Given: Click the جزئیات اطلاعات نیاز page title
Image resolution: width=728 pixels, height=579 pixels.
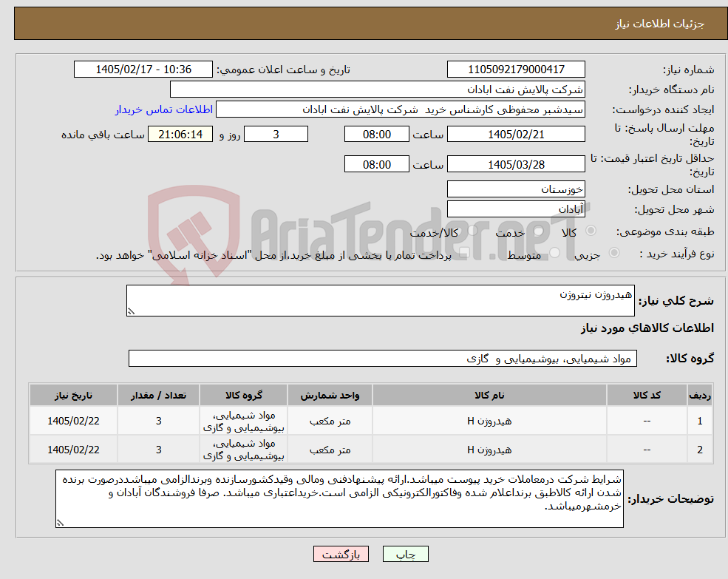Looking at the screenshot, I should 660,24.
